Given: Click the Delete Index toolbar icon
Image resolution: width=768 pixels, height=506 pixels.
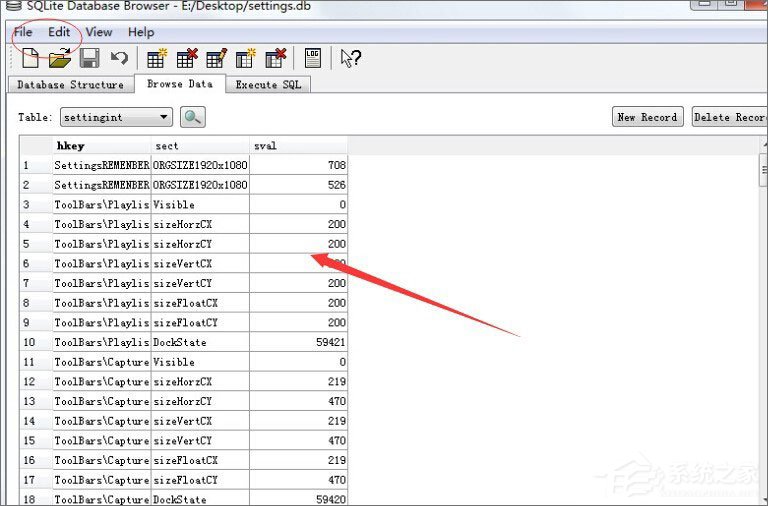Looking at the screenshot, I should (276, 58).
